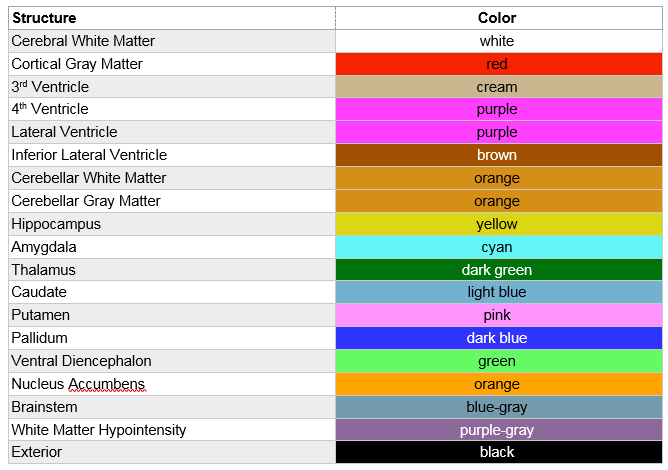Screen dimensions: 668x470
Task: Select the pink Putamen color cell
Action: (x=498, y=315)
